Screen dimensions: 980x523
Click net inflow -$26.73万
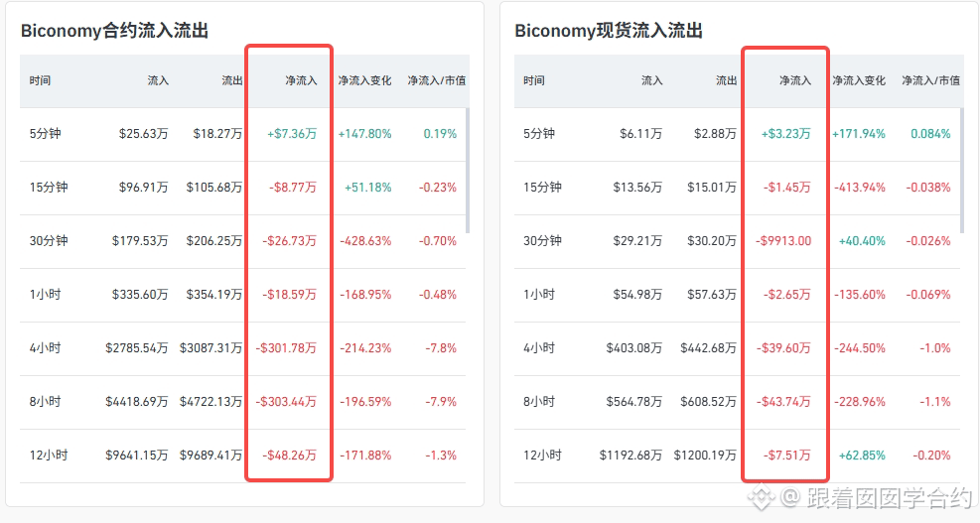tap(289, 241)
